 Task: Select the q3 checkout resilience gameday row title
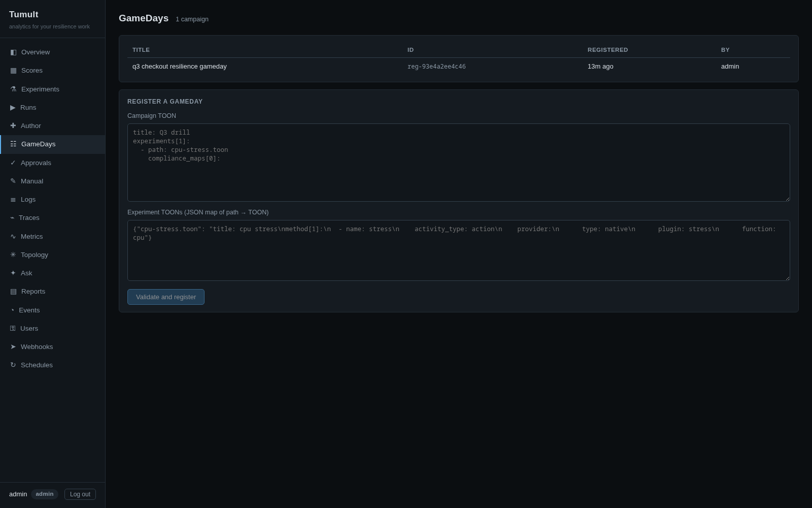pyautogui.click(x=180, y=67)
